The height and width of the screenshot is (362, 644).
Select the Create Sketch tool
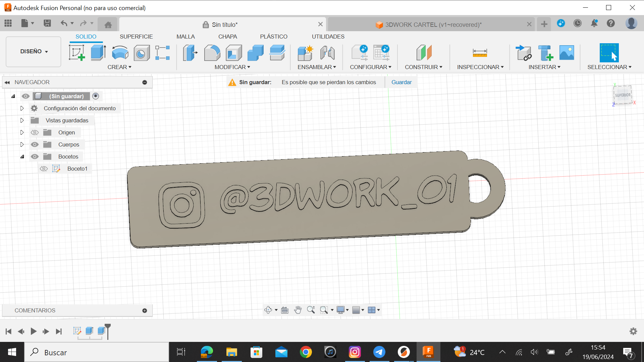point(77,53)
